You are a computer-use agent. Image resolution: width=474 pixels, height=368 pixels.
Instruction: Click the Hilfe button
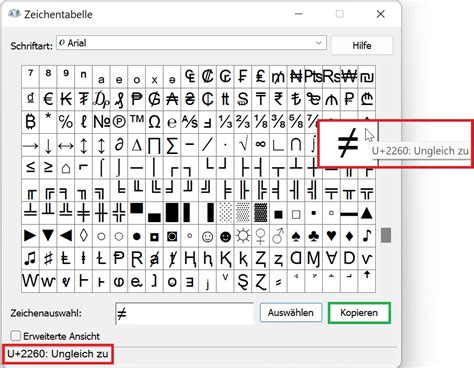coord(362,45)
